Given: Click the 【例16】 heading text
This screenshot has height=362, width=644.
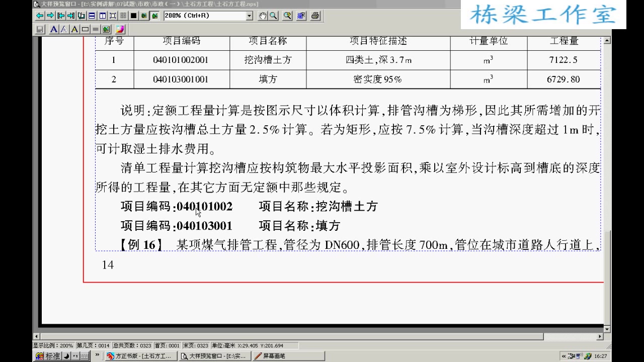Looking at the screenshot, I should [x=141, y=245].
